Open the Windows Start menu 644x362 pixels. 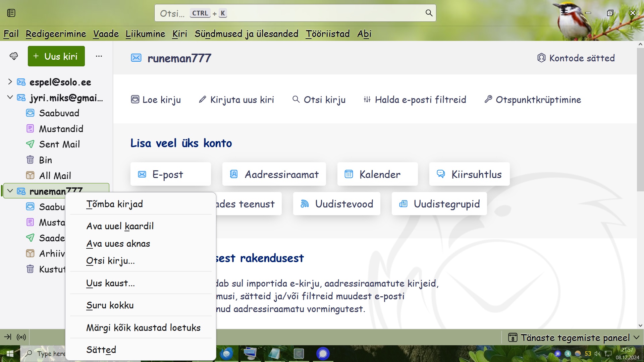[x=10, y=354]
